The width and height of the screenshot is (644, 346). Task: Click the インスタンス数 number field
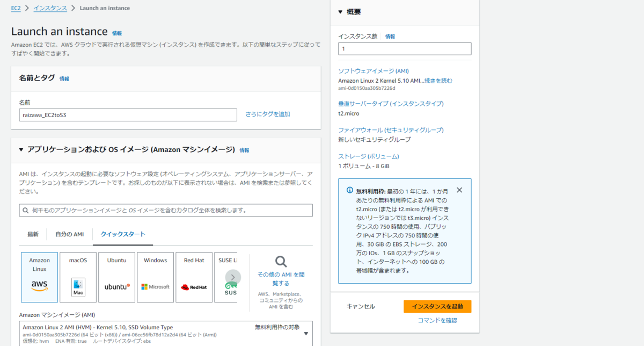coord(405,48)
